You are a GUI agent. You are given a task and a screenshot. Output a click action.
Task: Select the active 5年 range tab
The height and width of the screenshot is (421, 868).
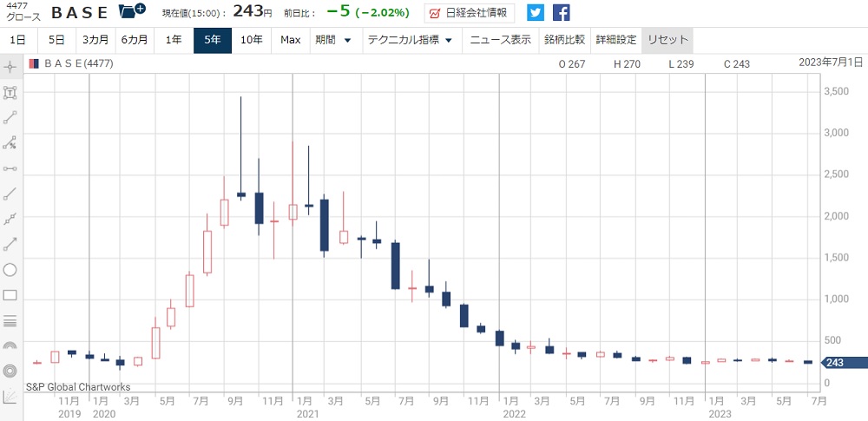click(x=213, y=40)
